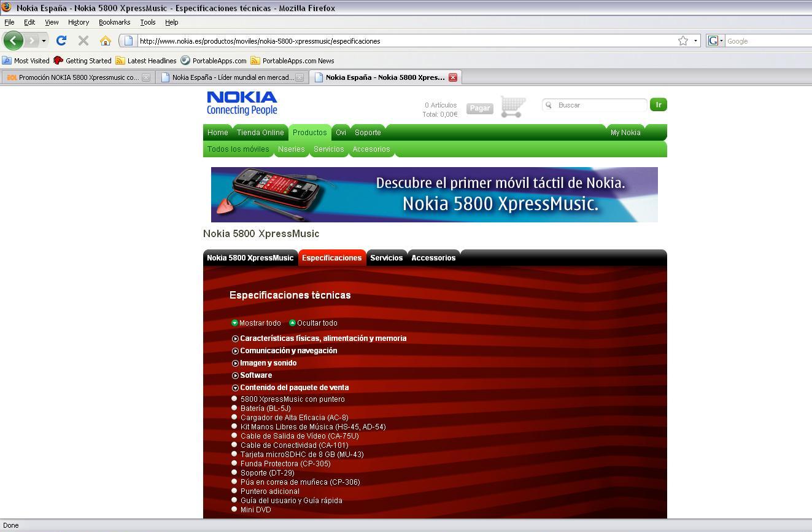
Task: Click the green Mostrar todo arrow
Action: 234,323
